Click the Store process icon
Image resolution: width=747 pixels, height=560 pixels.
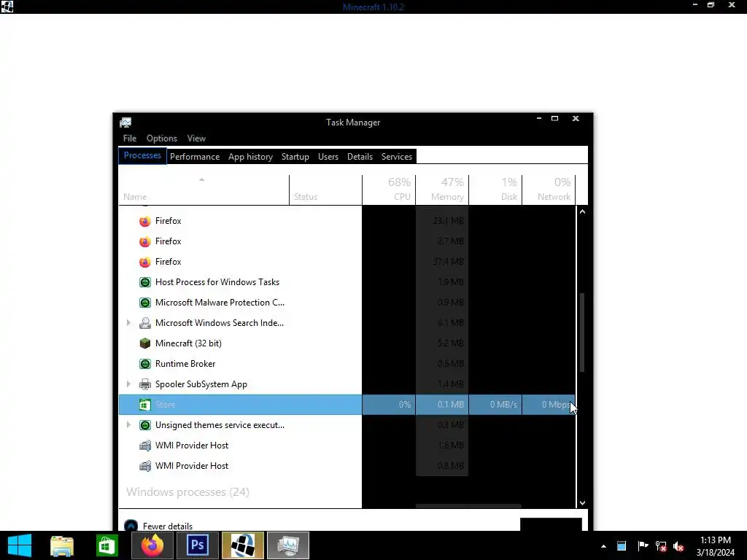[x=145, y=405]
